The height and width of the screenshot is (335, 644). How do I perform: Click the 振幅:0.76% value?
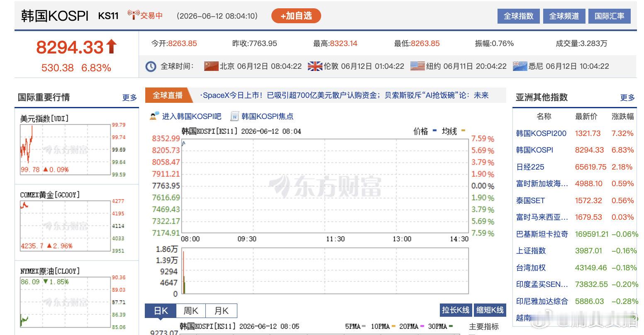pyautogui.click(x=494, y=44)
